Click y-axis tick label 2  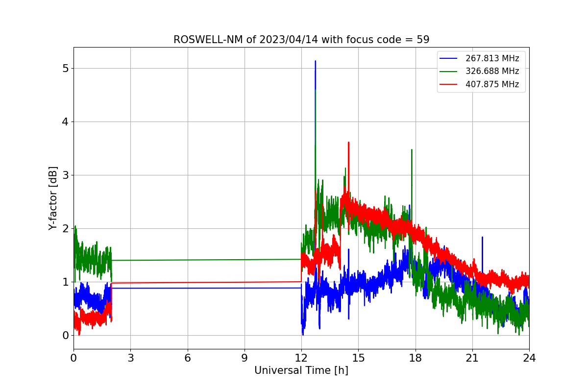(x=66, y=228)
